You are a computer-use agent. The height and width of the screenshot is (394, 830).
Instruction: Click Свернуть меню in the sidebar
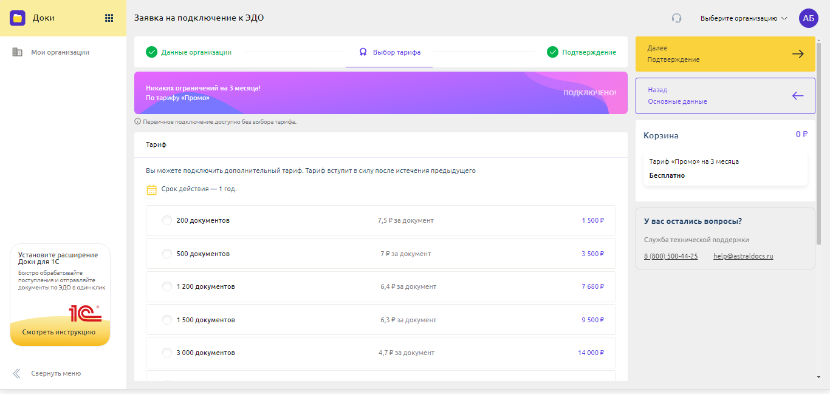pyautogui.click(x=47, y=373)
